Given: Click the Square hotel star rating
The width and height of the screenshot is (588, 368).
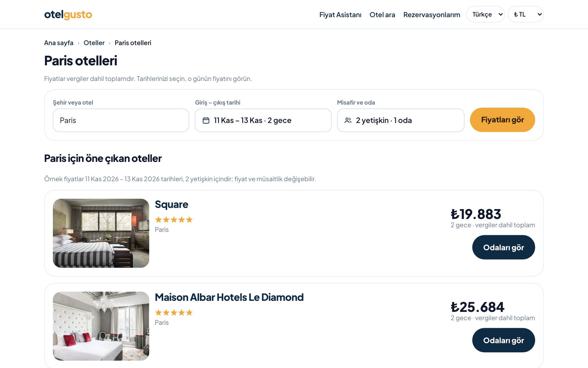Looking at the screenshot, I should [174, 220].
